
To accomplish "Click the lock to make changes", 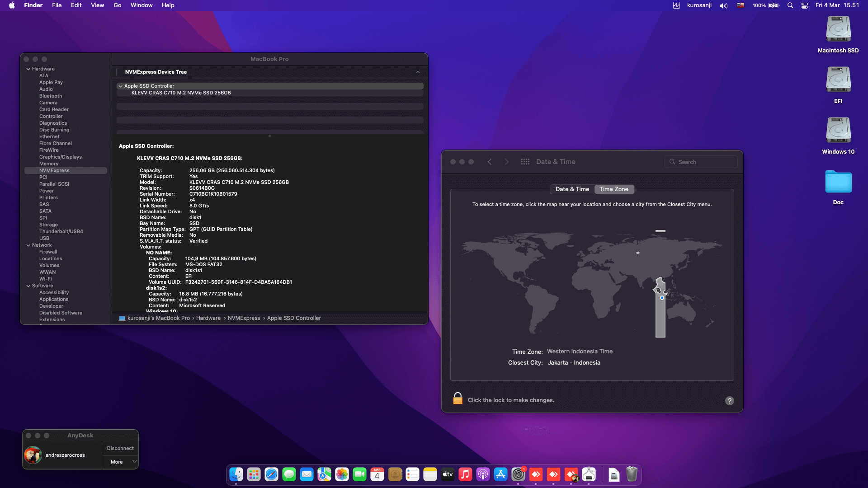I will [458, 399].
